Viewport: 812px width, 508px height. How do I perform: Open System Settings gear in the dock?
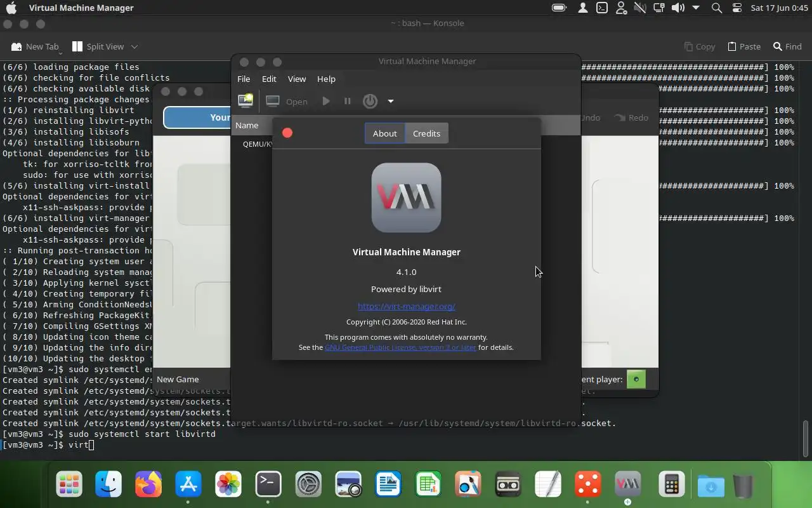[308, 485]
